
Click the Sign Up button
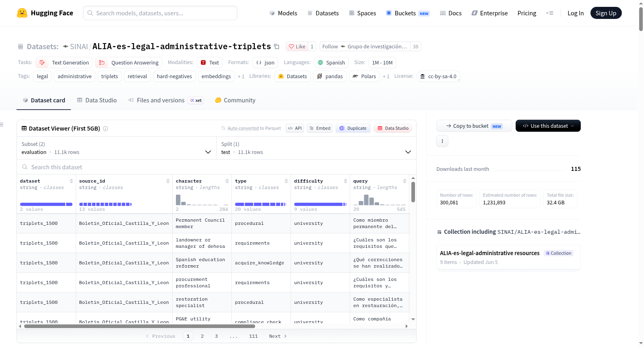[x=606, y=13]
